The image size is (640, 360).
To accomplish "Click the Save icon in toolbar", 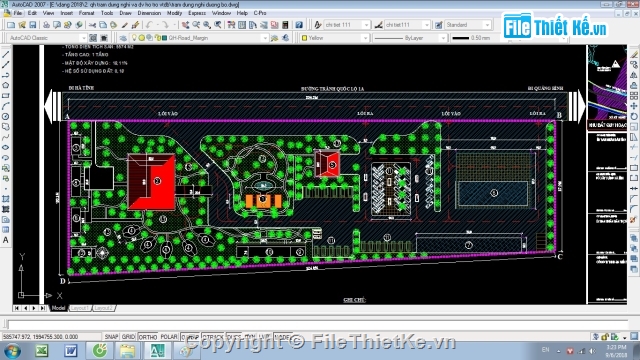I will coord(33,25).
